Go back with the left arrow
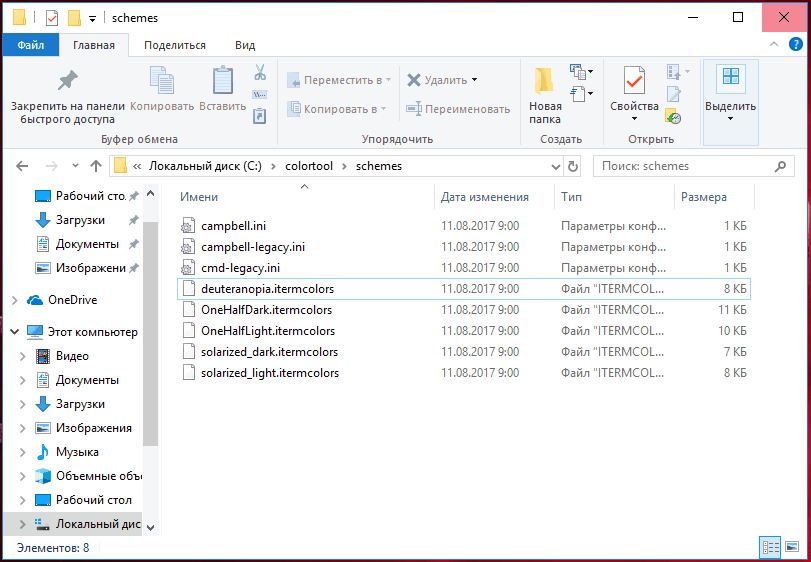This screenshot has height=562, width=811. click(22, 166)
